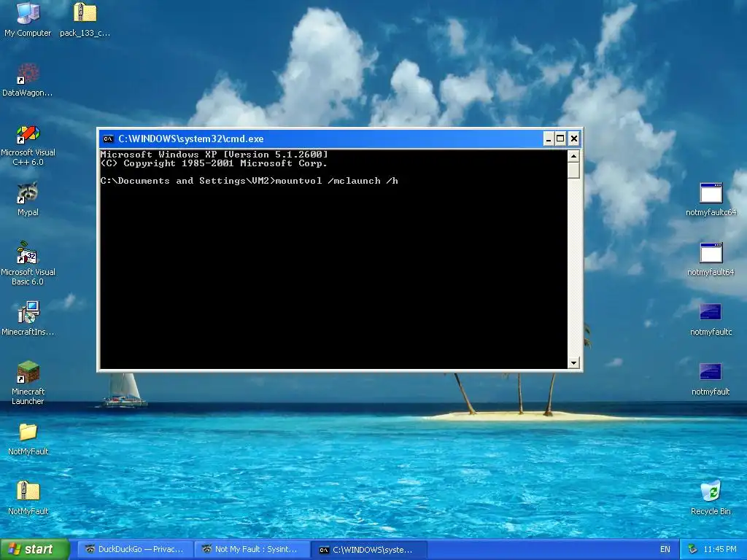
Task: Click the Start button
Action: 35,550
